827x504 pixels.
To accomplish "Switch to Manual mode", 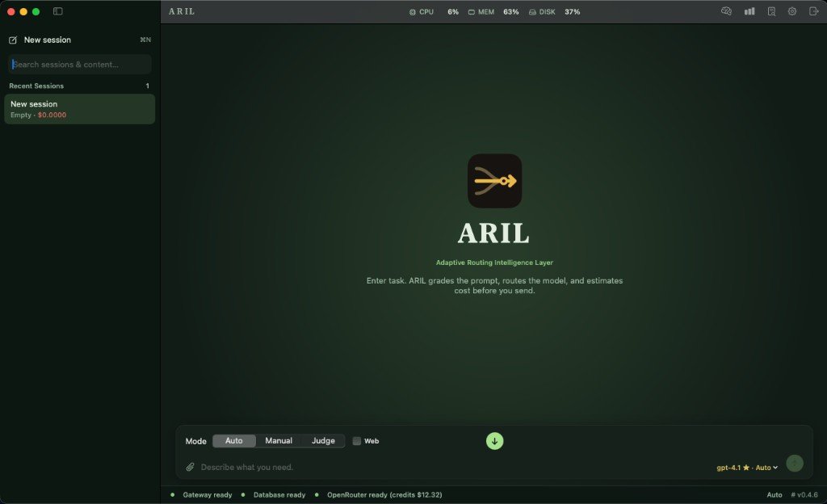I will point(279,441).
